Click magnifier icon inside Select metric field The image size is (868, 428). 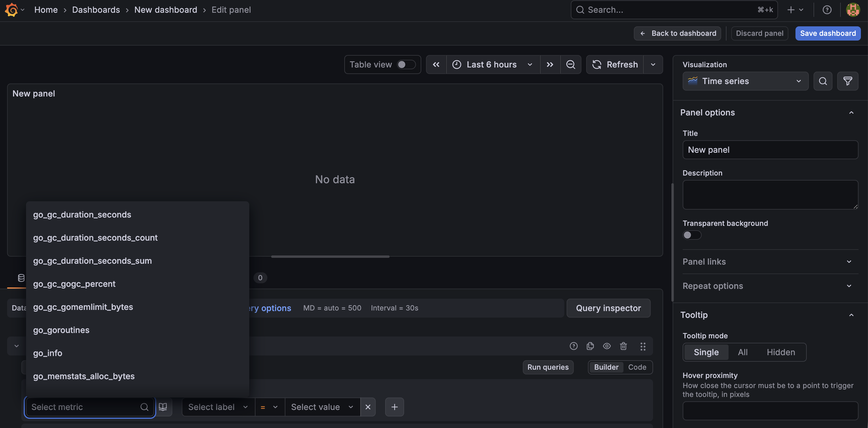click(144, 407)
